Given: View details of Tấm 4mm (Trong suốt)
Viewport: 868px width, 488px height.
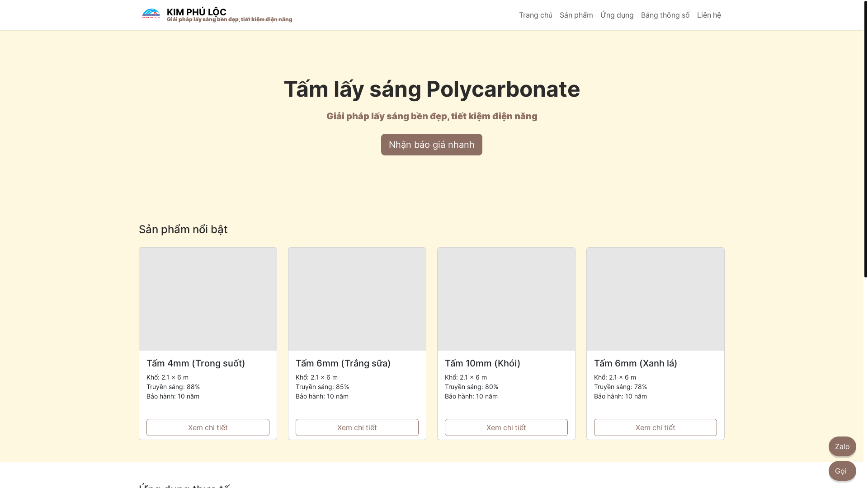Looking at the screenshot, I should click(208, 427).
